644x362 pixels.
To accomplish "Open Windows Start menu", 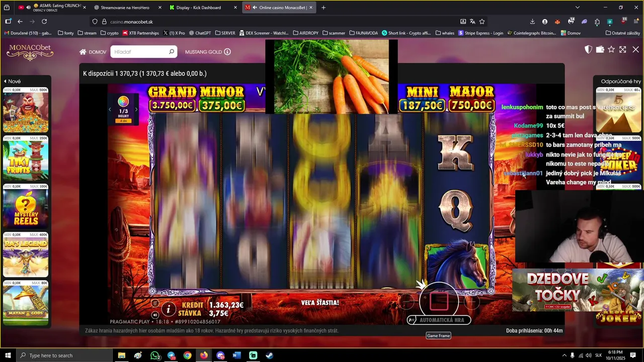I will coord(8,355).
